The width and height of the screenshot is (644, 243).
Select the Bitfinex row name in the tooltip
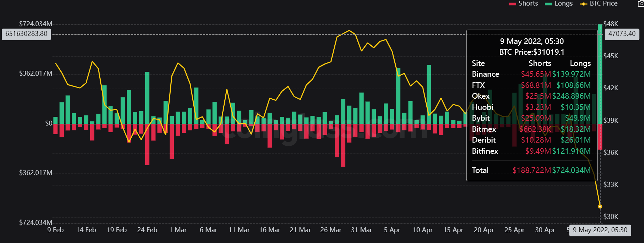(485, 151)
